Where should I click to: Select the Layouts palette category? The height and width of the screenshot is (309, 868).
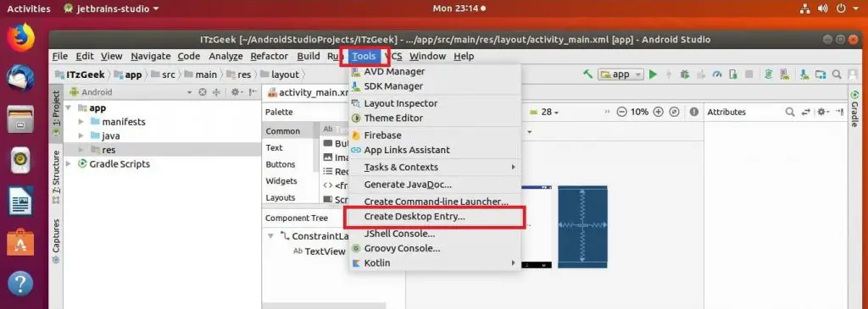[280, 197]
